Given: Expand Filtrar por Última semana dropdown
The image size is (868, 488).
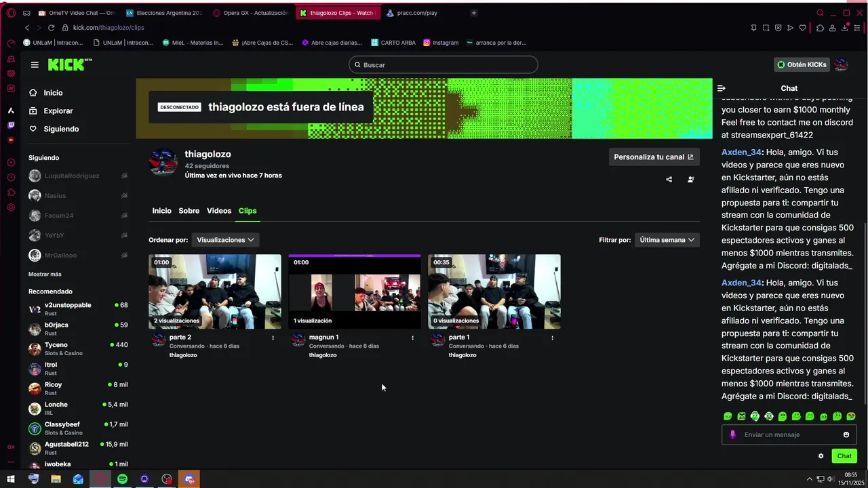Looking at the screenshot, I should coord(667,240).
